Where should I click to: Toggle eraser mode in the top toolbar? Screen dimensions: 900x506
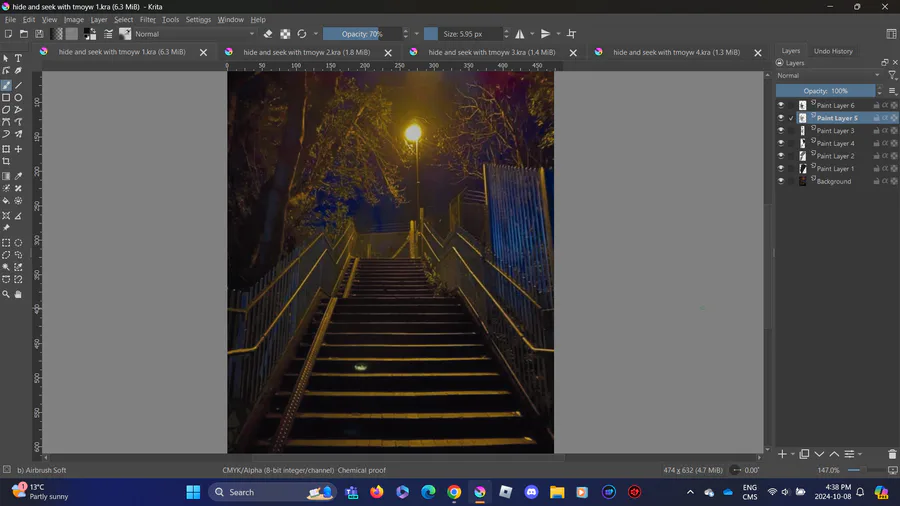coord(268,34)
